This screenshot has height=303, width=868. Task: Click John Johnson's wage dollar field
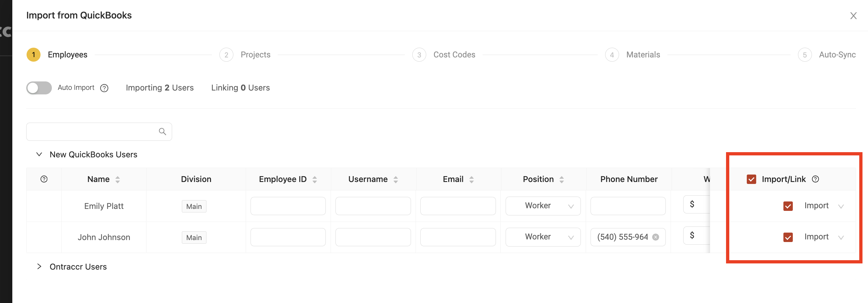(x=697, y=235)
